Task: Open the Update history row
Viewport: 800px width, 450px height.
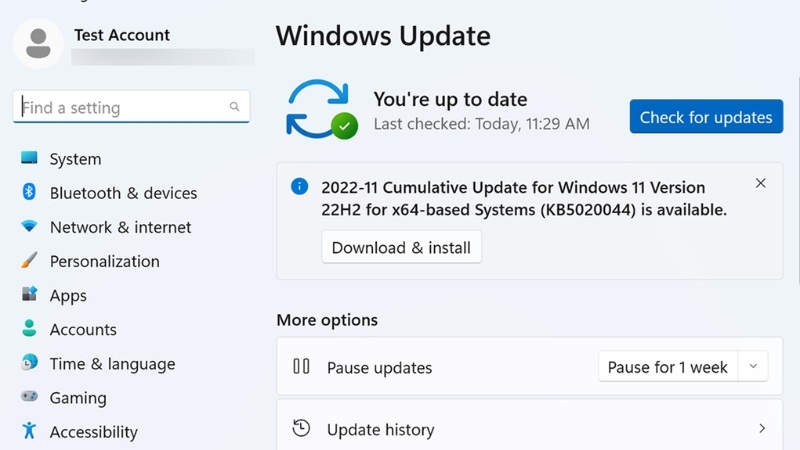Action: [x=530, y=426]
